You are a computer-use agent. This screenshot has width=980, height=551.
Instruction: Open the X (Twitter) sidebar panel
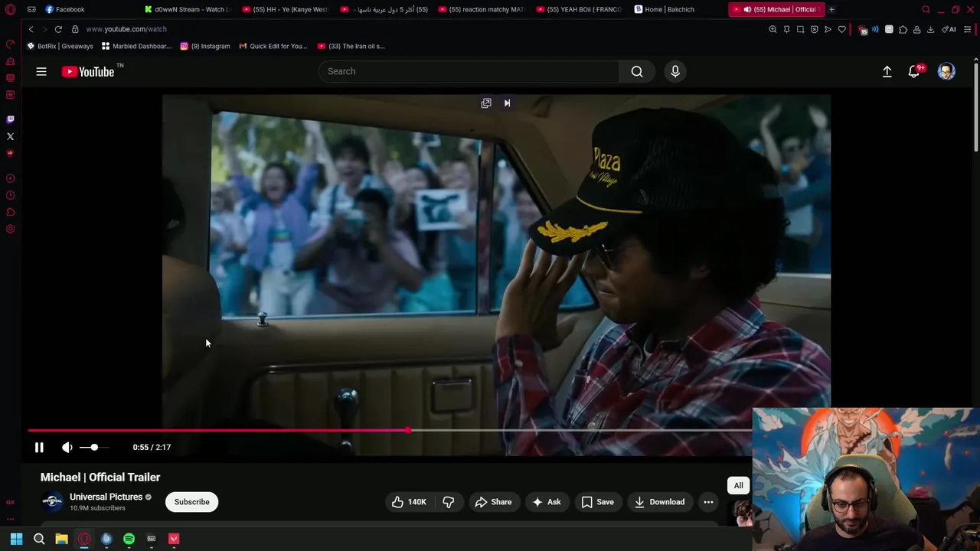10,136
